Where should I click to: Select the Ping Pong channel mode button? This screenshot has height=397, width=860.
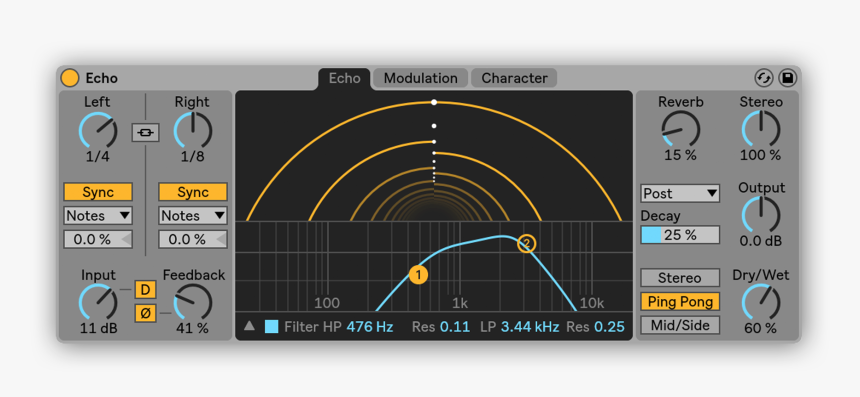click(x=680, y=302)
